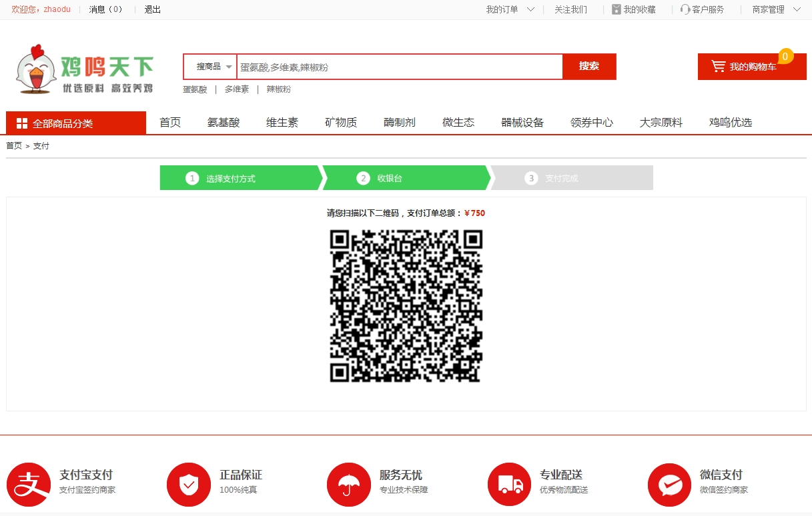Click the shopping cart icon

718,67
